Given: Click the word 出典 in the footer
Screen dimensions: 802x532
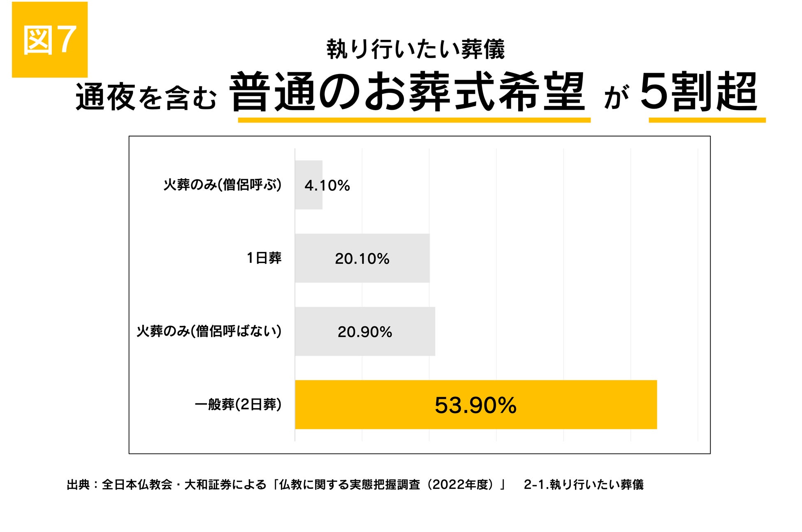Looking at the screenshot, I should [78, 485].
